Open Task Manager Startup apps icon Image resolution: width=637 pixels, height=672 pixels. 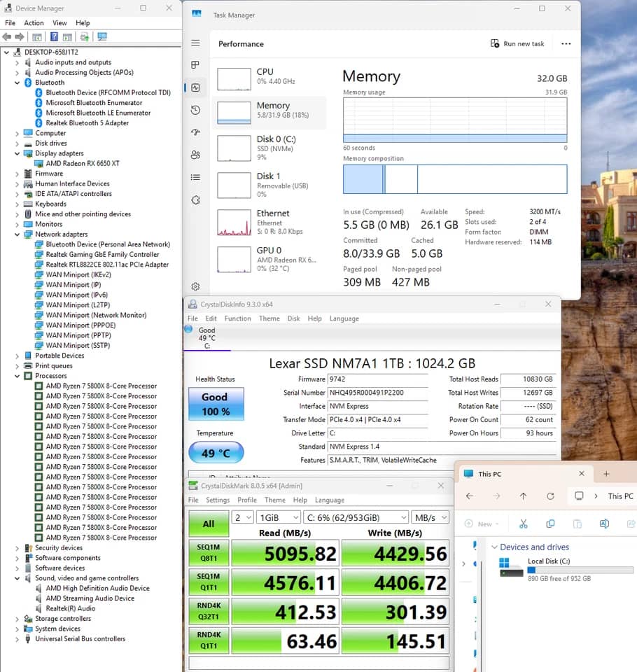(195, 132)
